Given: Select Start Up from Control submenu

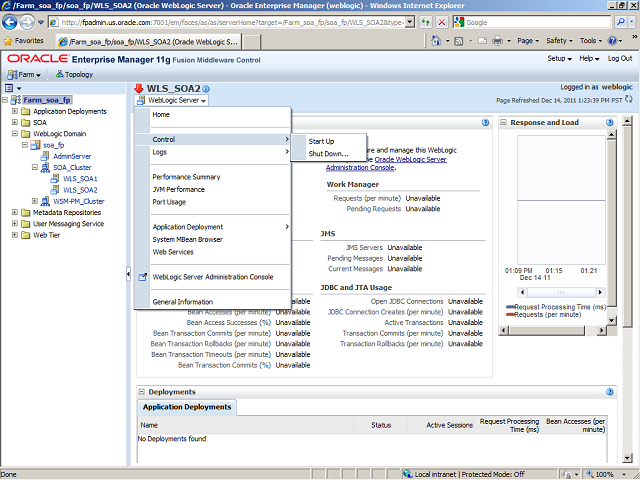Looking at the screenshot, I should (321, 141).
